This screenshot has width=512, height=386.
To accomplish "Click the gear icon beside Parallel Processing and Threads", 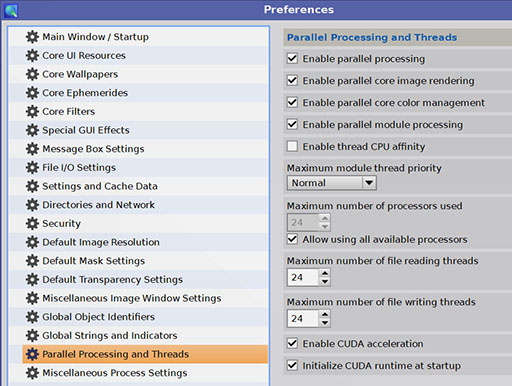I will pyautogui.click(x=32, y=354).
